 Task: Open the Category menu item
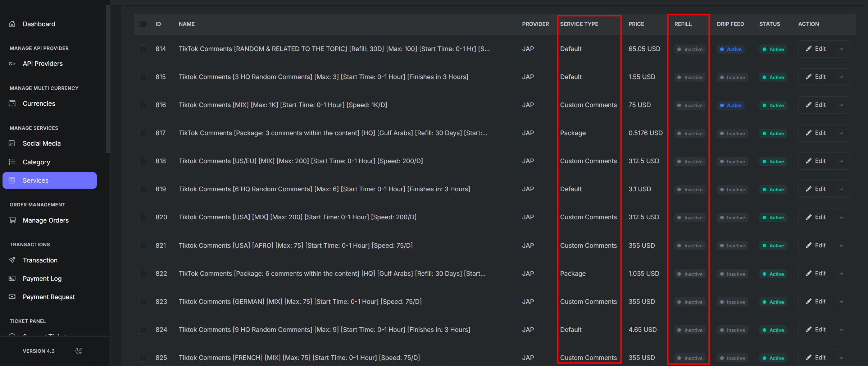[36, 162]
